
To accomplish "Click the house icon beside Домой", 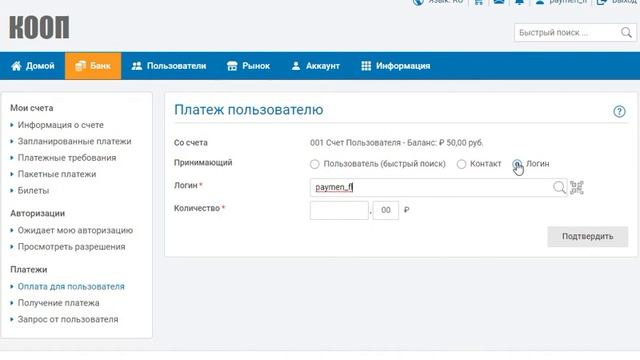I will click(x=16, y=66).
